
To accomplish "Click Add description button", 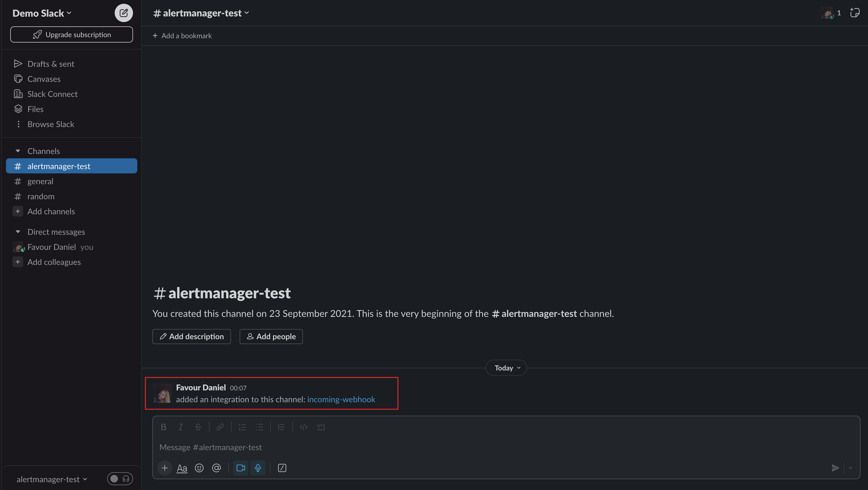I will click(191, 336).
